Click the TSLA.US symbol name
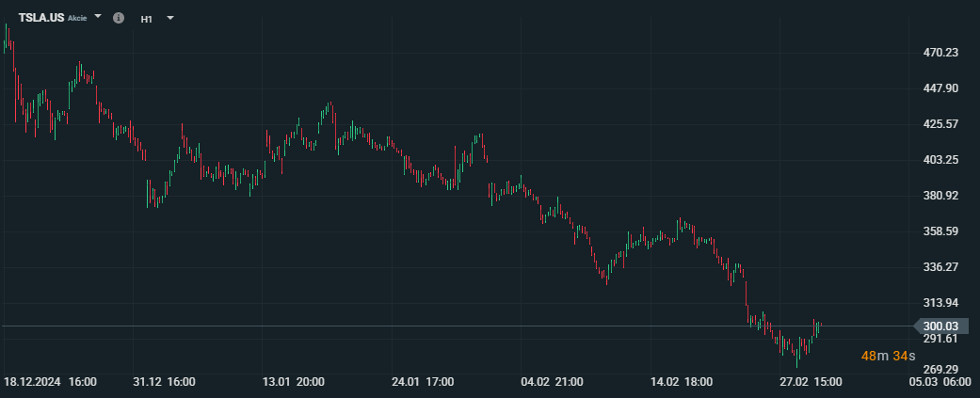The height and width of the screenshot is (398, 980). [41, 18]
